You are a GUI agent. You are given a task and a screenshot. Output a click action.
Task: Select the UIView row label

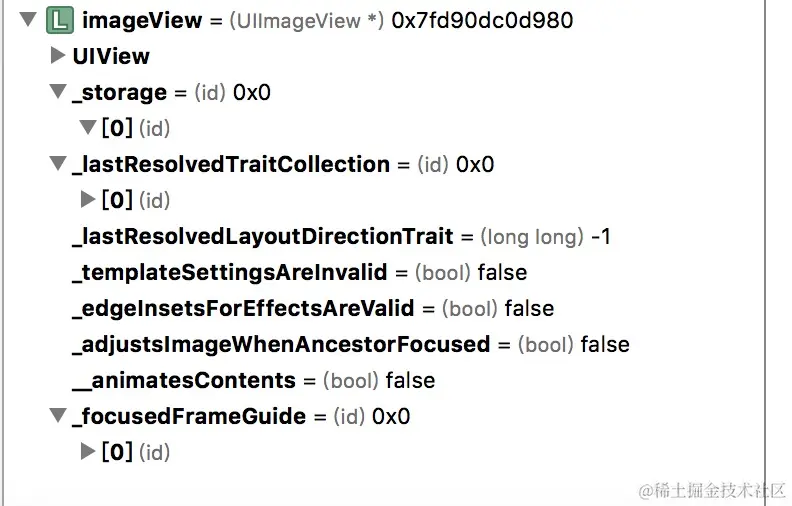click(110, 56)
